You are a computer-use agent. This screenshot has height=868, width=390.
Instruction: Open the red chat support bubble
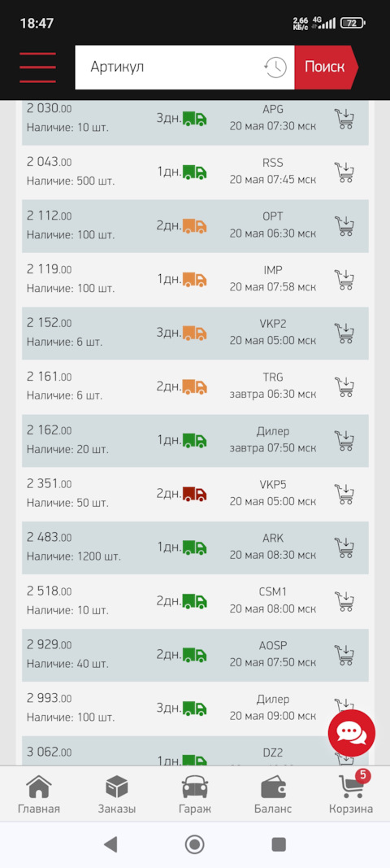[352, 734]
